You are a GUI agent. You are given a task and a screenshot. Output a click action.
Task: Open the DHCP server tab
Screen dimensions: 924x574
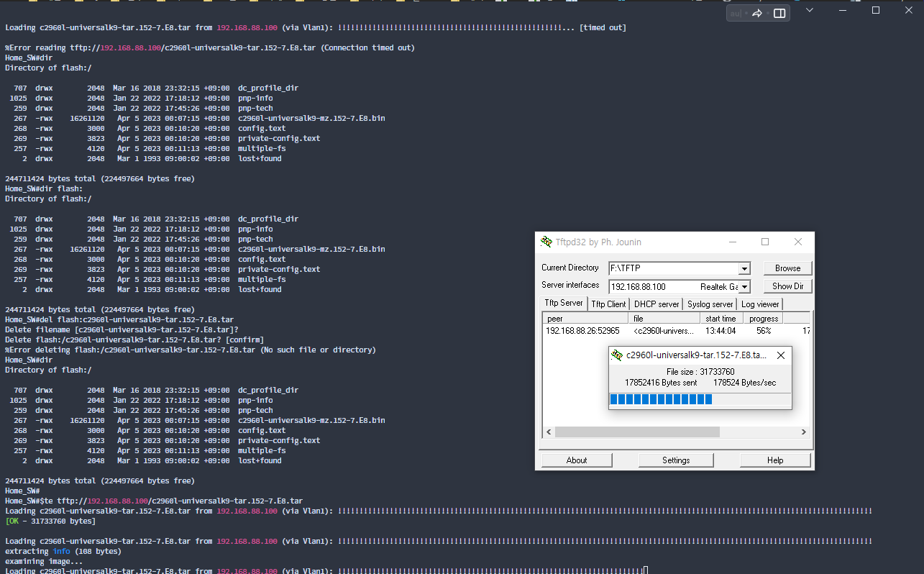point(657,304)
